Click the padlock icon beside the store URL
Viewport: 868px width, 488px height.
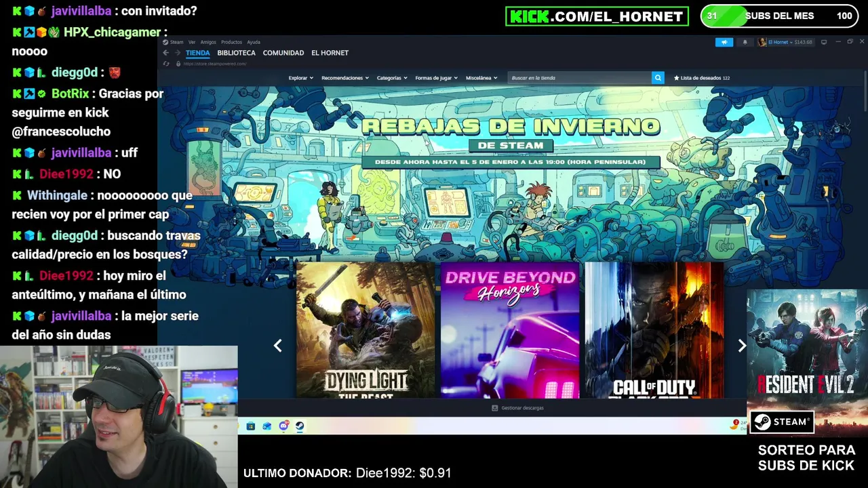178,64
